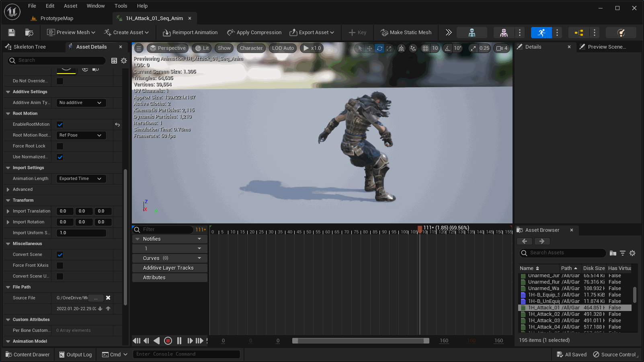This screenshot has width=644, height=362.
Task: Toggle Use Normalized checkbox
Action: (60, 157)
